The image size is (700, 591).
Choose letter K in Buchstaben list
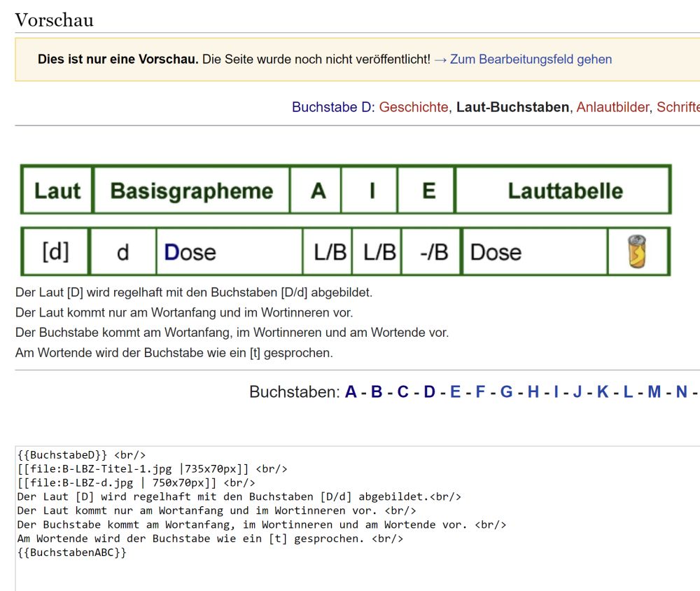click(x=603, y=392)
